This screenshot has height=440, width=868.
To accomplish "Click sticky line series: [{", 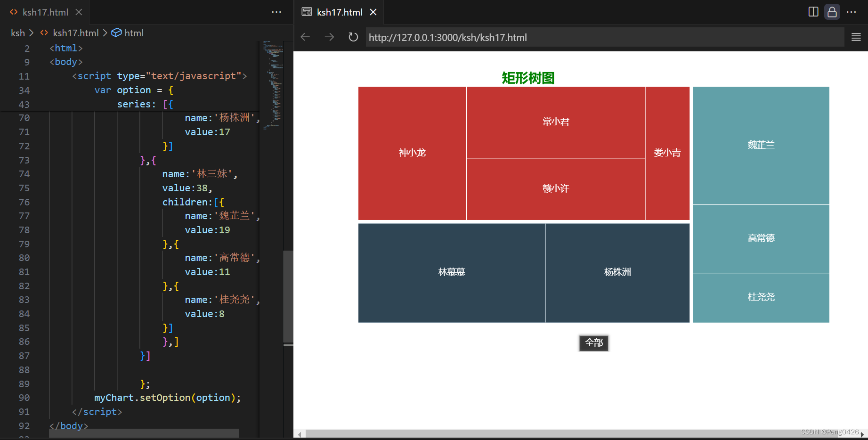I will coord(145,104).
